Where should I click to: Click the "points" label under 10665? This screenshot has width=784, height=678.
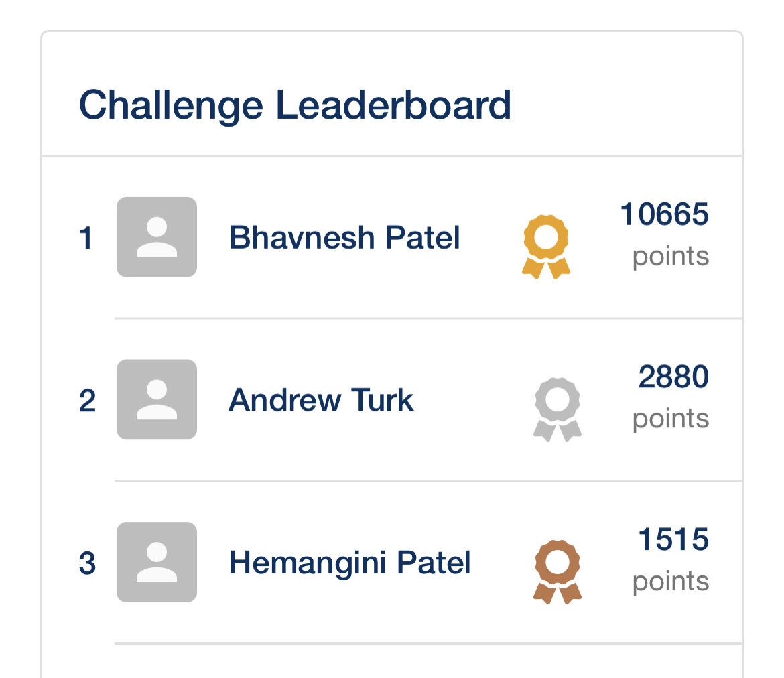(670, 256)
